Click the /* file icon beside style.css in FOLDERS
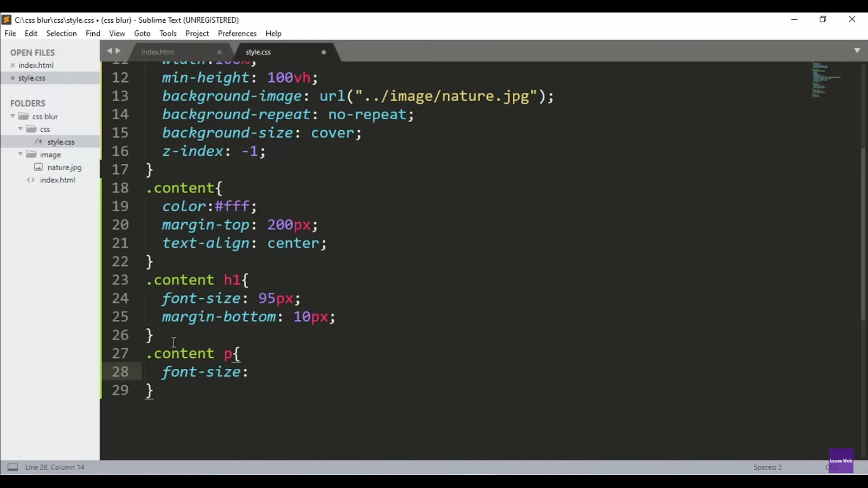Image resolution: width=868 pixels, height=488 pixels. (x=38, y=142)
